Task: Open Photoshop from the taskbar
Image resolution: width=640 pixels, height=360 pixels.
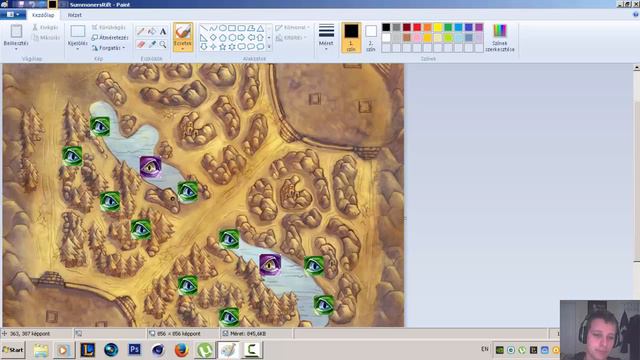Action: tap(135, 350)
